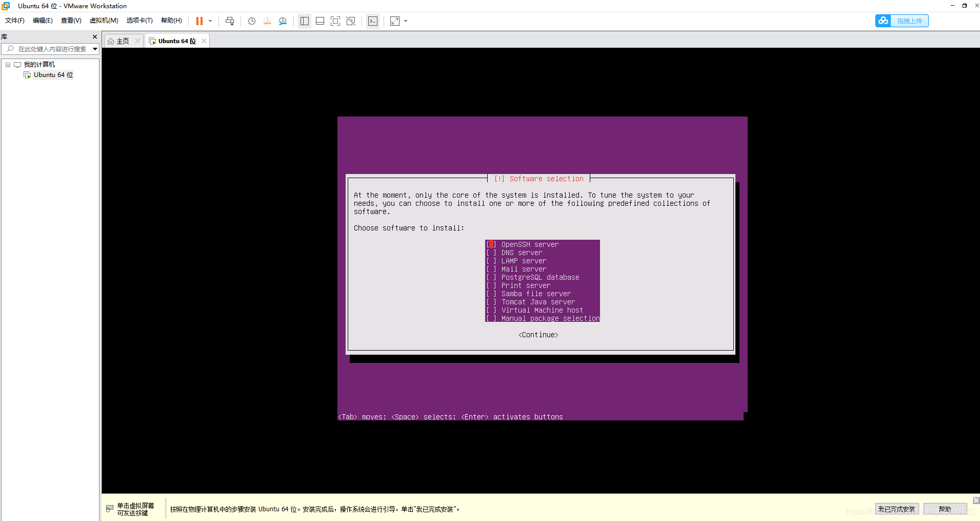Screen dimensions: 980x521
Task: Click the 'Choose software to install:' text
Action: 409,228
